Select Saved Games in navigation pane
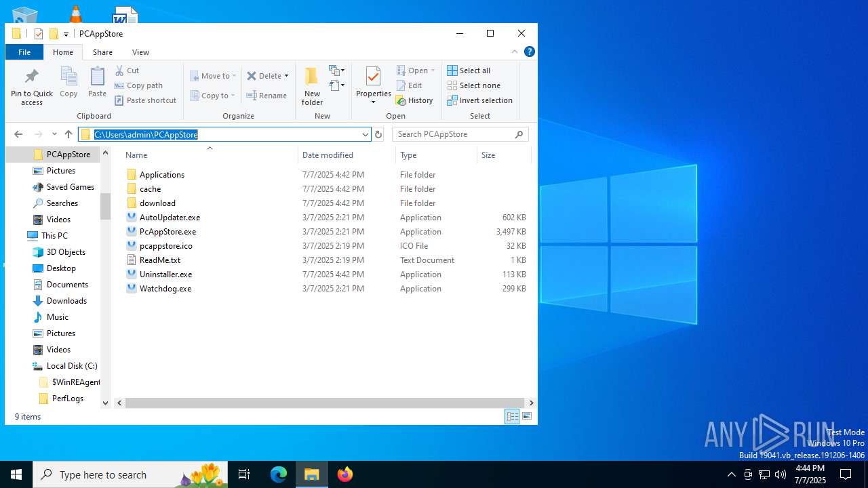 coord(70,187)
